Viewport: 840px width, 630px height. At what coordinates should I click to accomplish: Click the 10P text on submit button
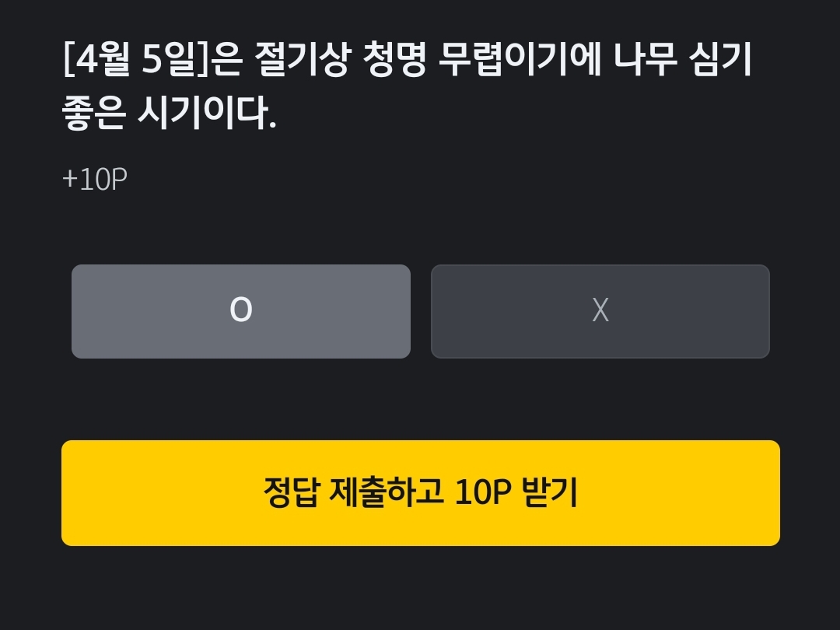click(x=482, y=492)
